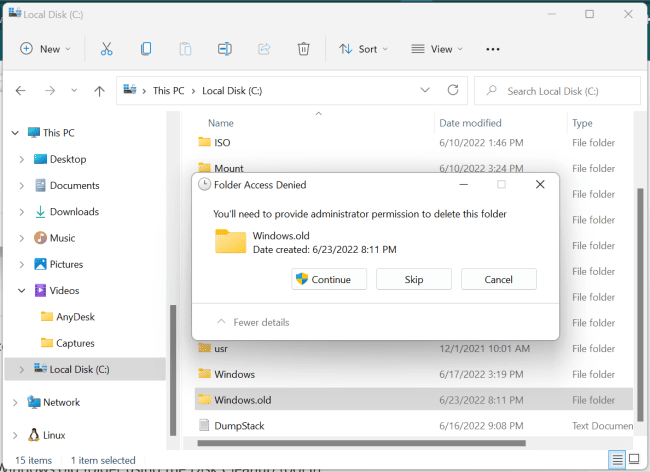
Task: Sort by Date modified column header
Action: coord(470,123)
